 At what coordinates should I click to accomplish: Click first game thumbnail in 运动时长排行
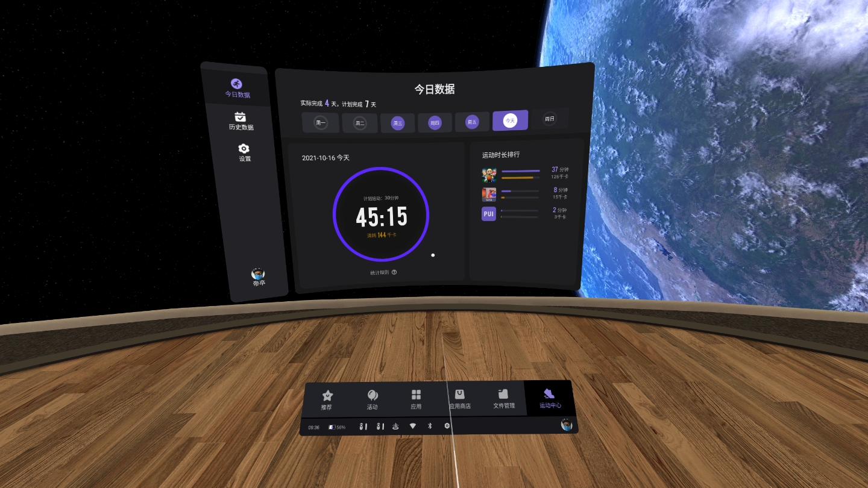[489, 175]
